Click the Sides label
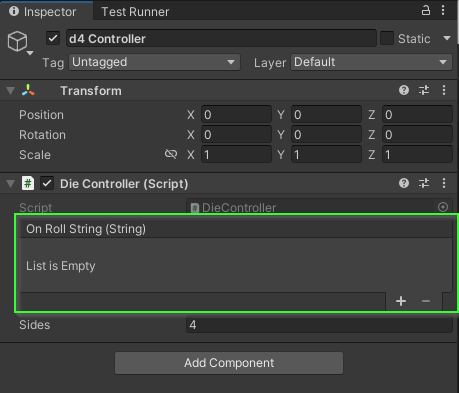 click(35, 325)
